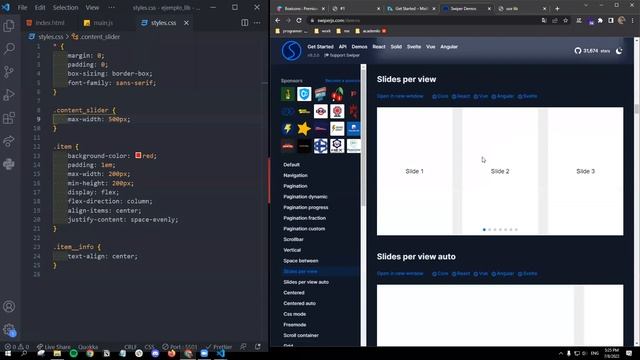Open the Edit menu in VS Code
The width and height of the screenshot is (640, 360).
tap(40, 7)
